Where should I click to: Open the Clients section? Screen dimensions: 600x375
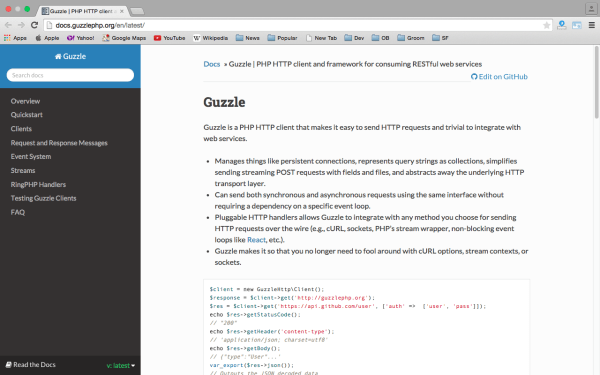click(21, 129)
